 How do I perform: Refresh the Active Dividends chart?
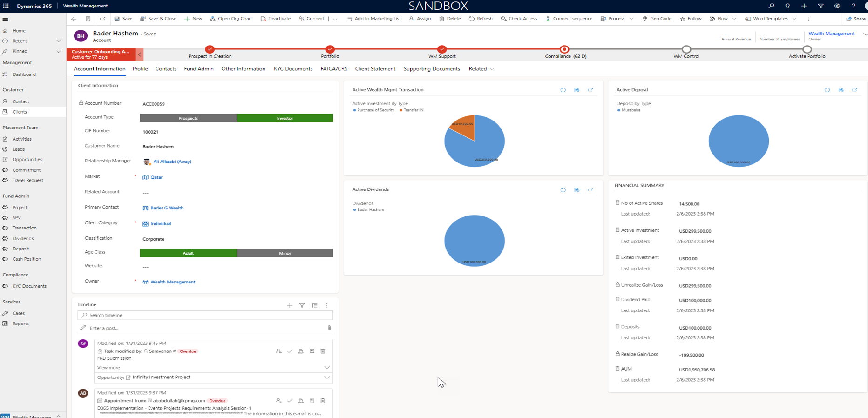pos(563,190)
